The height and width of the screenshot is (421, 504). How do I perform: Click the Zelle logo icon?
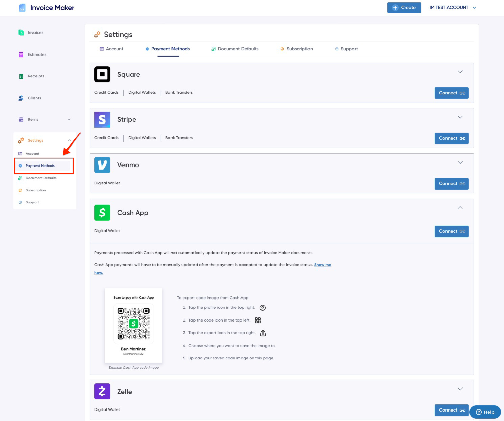(x=102, y=391)
